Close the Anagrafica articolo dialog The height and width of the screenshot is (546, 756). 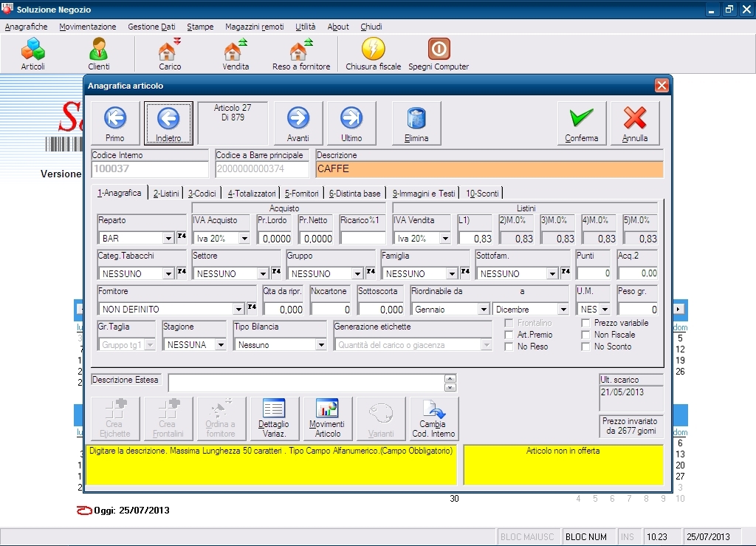(x=661, y=86)
